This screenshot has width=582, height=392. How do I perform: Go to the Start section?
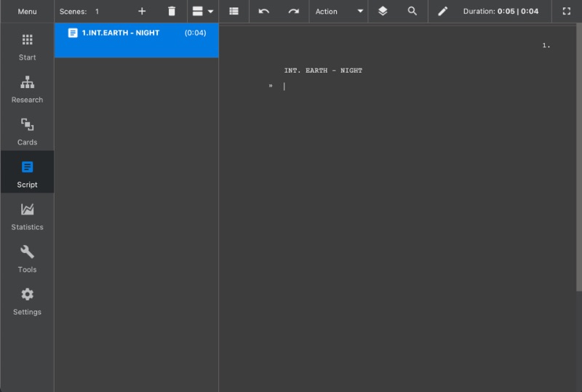point(27,47)
